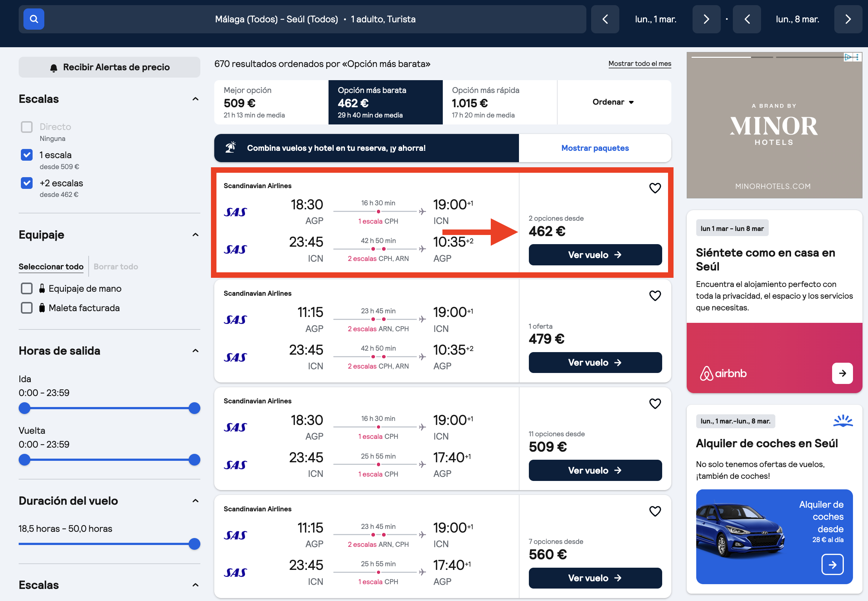Collapse the Horas de salida section
Viewport: 868px width, 601px height.
pos(195,351)
